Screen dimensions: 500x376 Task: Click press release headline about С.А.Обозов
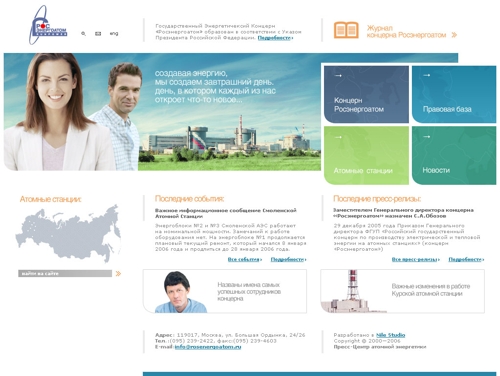point(403,213)
